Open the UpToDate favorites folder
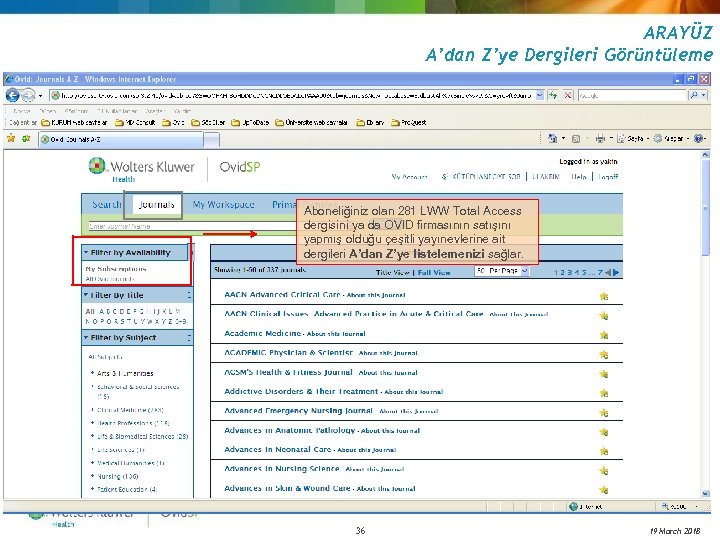The width and height of the screenshot is (720, 540). pyautogui.click(x=250, y=123)
